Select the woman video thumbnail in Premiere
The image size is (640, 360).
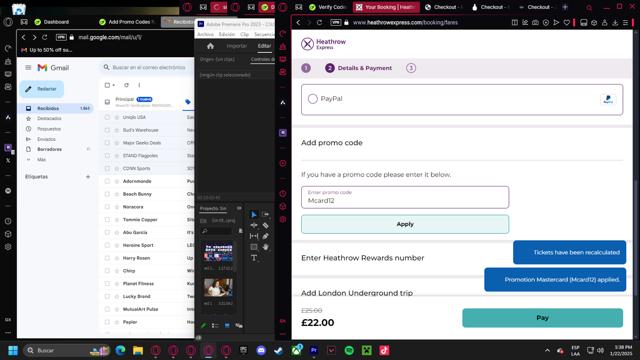[x=218, y=288]
